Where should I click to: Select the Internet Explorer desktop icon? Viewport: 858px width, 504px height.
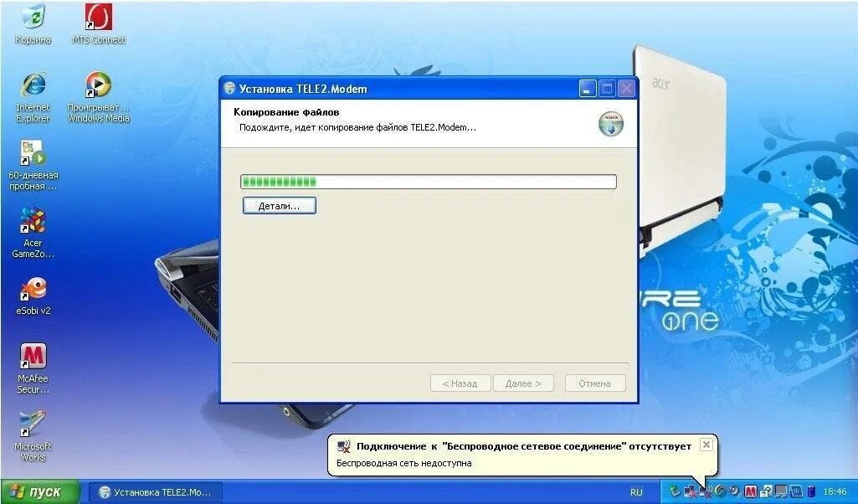tap(33, 97)
